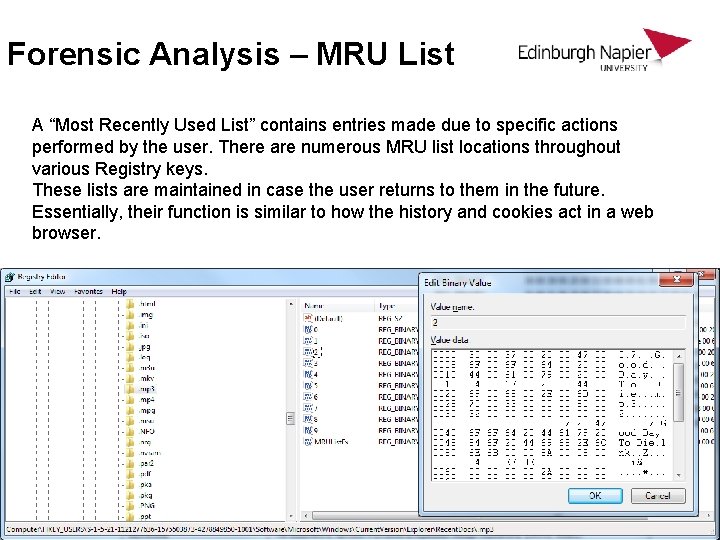The image size is (720, 540).
Task: Select the .html key in the tree
Action: pyautogui.click(x=147, y=304)
